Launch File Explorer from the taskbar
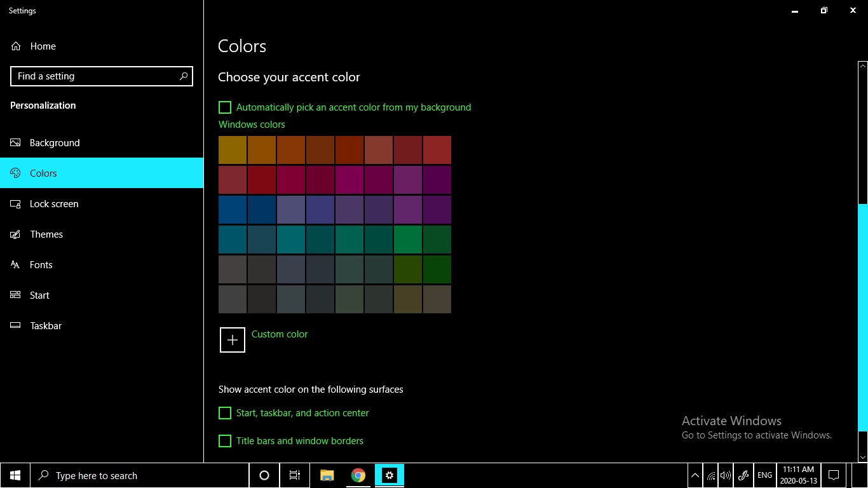868x488 pixels. point(327,475)
